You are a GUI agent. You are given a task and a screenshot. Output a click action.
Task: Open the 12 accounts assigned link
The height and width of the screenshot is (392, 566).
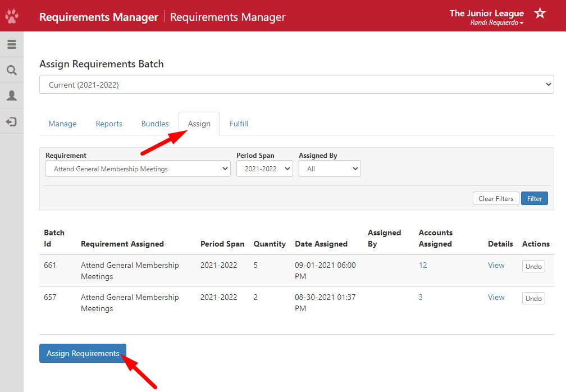tap(423, 265)
